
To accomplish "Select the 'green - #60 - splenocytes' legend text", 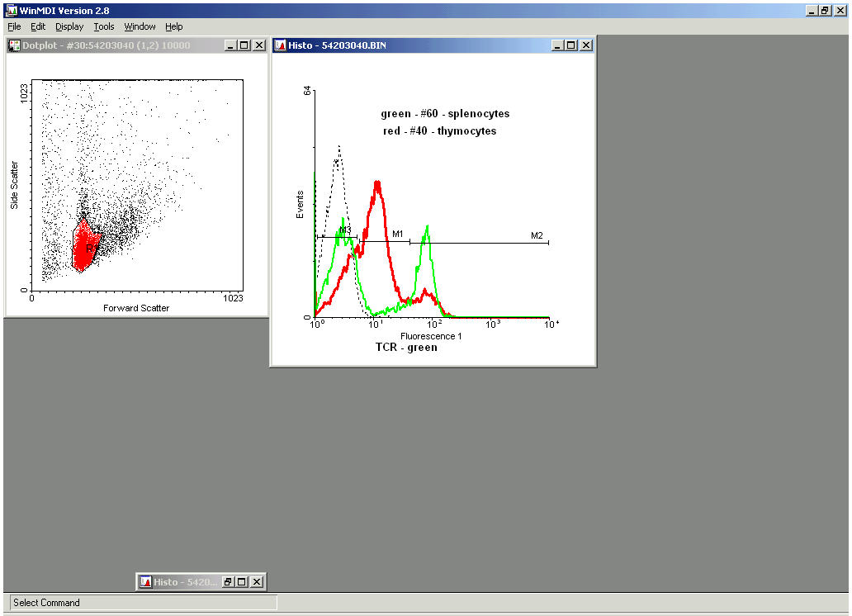I will pos(445,114).
